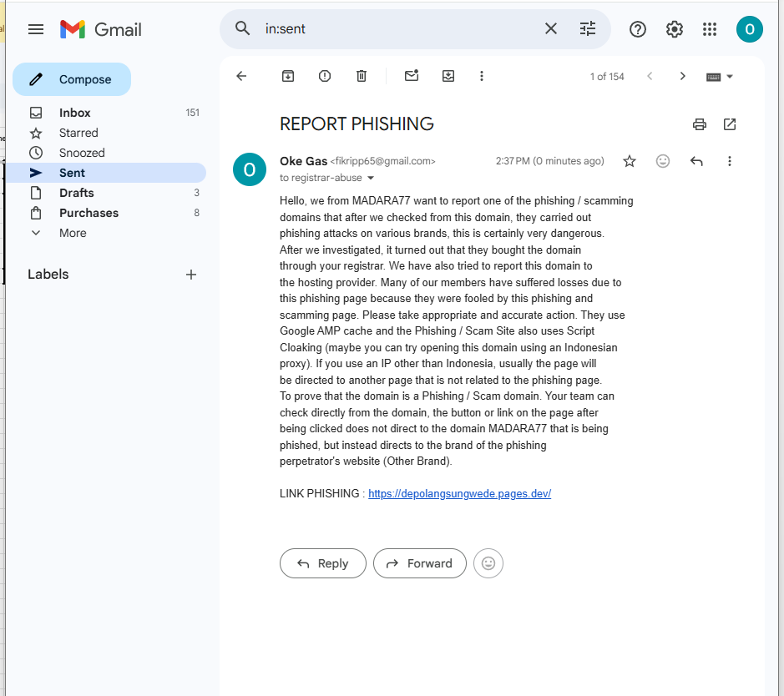
Task: Click the sender name Oke Gas
Action: (x=304, y=161)
